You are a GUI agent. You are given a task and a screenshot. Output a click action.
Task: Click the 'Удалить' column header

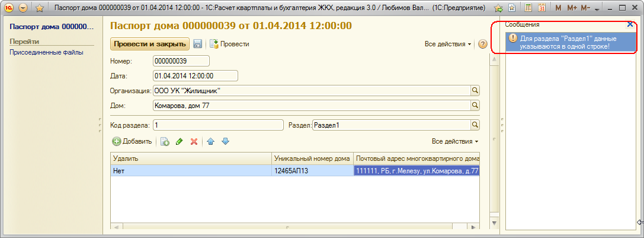click(191, 158)
